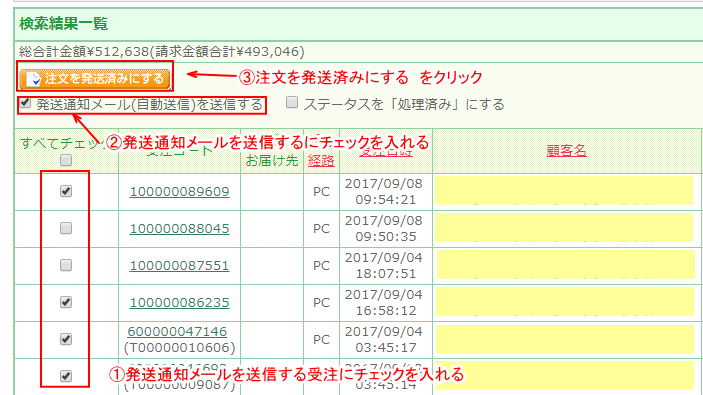Open order link 100000089609
This screenshot has width=703, height=395.
point(179,192)
